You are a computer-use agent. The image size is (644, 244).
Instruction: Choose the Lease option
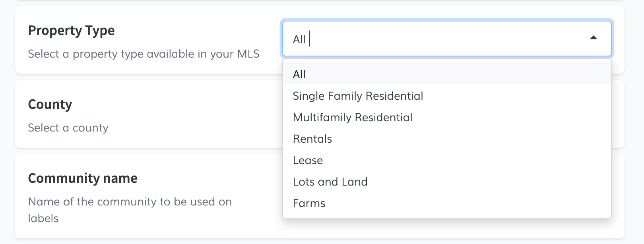308,160
